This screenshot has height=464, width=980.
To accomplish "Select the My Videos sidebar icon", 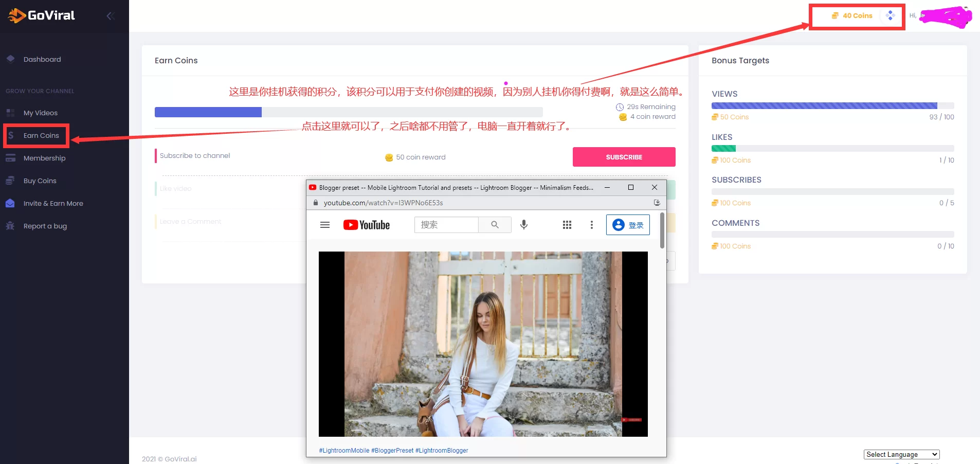I will [10, 113].
